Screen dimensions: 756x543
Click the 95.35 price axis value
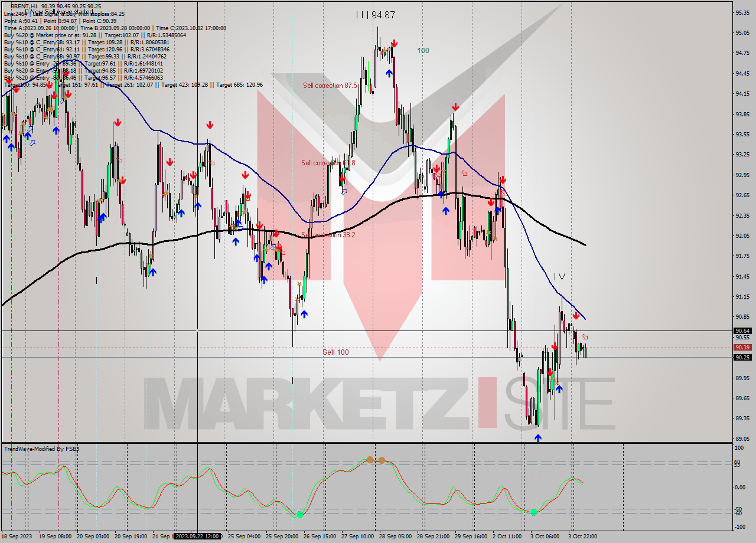click(742, 12)
